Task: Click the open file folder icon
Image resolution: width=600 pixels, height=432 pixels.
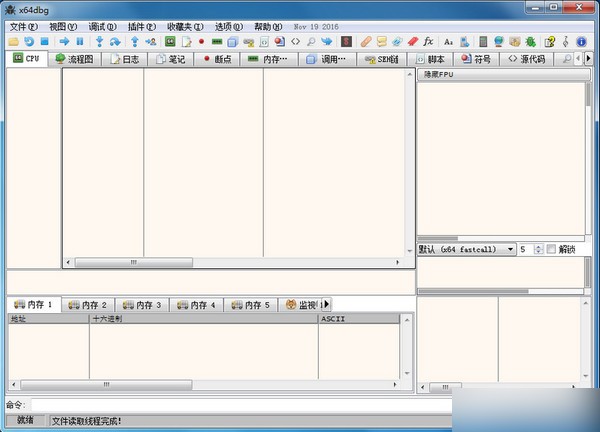Action: click(x=13, y=42)
